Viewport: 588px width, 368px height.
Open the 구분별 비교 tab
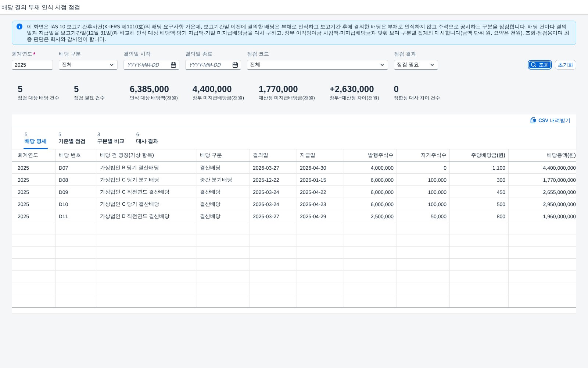[111, 138]
